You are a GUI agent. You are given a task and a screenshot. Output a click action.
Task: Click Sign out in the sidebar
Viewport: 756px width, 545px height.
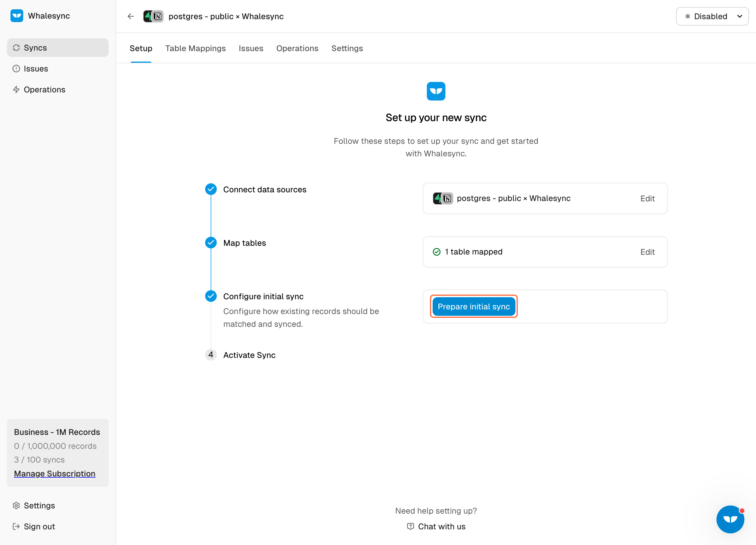click(x=58, y=527)
